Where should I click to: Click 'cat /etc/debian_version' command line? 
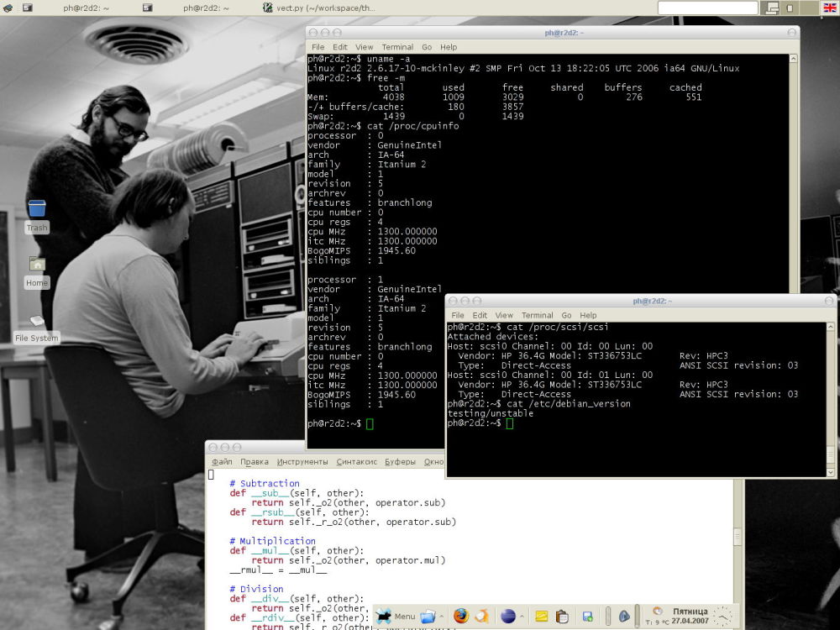pyautogui.click(x=569, y=404)
